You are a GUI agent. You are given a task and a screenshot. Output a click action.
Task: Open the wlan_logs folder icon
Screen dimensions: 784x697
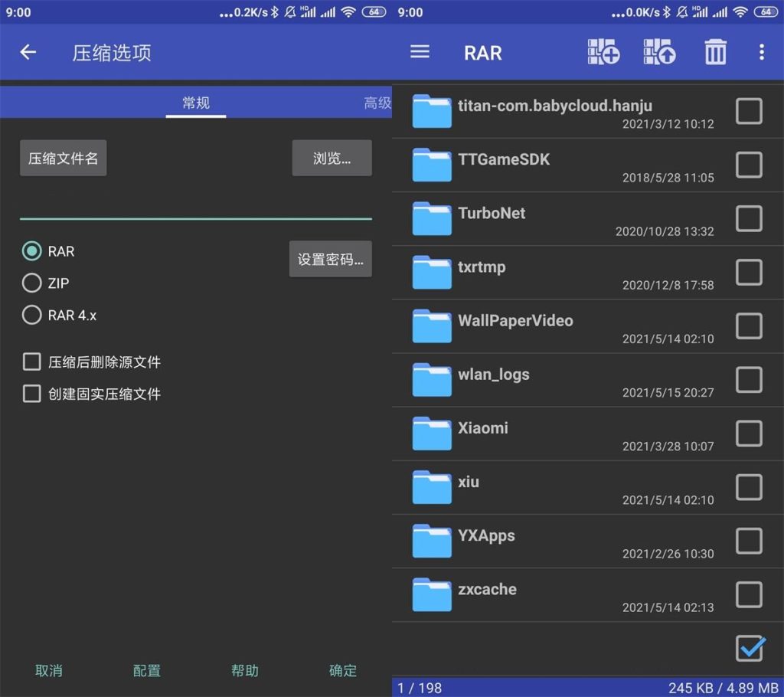click(x=431, y=379)
